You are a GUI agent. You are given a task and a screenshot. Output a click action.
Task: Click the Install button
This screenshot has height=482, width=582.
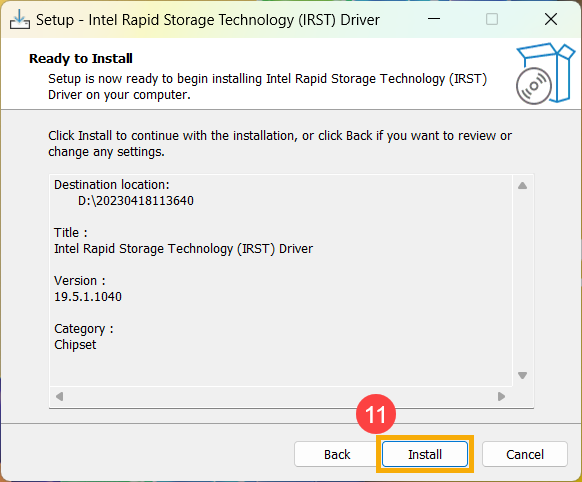(x=425, y=454)
